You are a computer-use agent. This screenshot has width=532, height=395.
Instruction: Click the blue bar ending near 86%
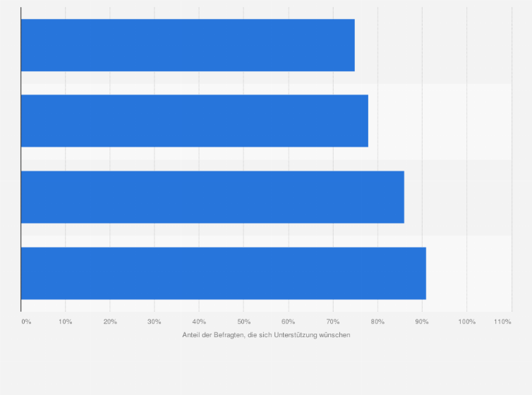[213, 197]
